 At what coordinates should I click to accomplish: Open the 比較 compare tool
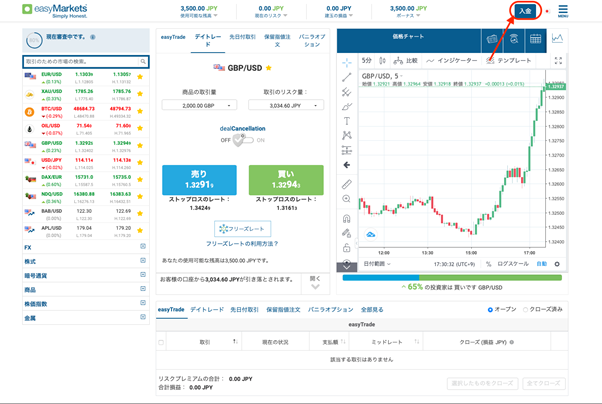pyautogui.click(x=405, y=61)
